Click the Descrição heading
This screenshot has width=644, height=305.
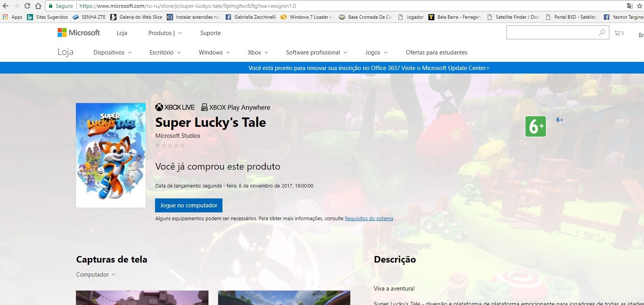tap(395, 259)
